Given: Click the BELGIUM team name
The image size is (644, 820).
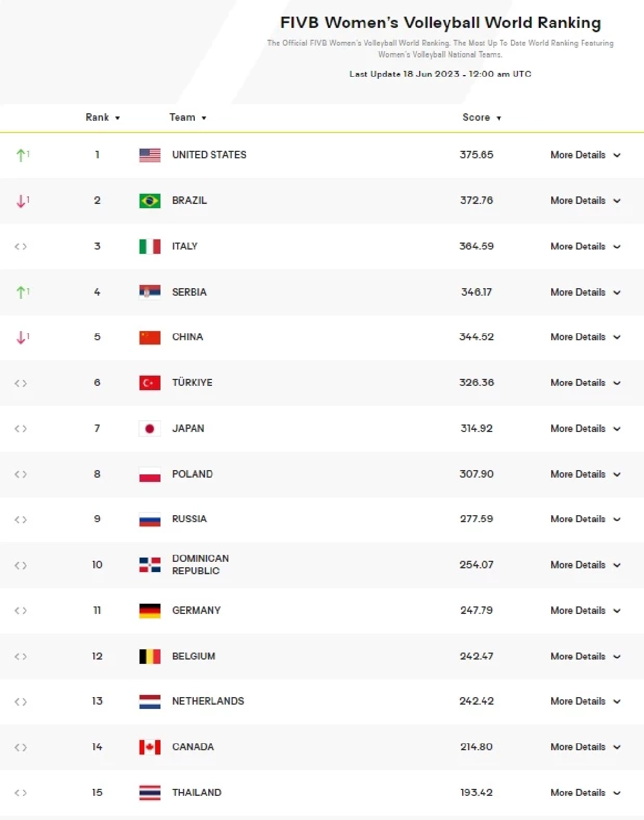Looking at the screenshot, I should 193,656.
